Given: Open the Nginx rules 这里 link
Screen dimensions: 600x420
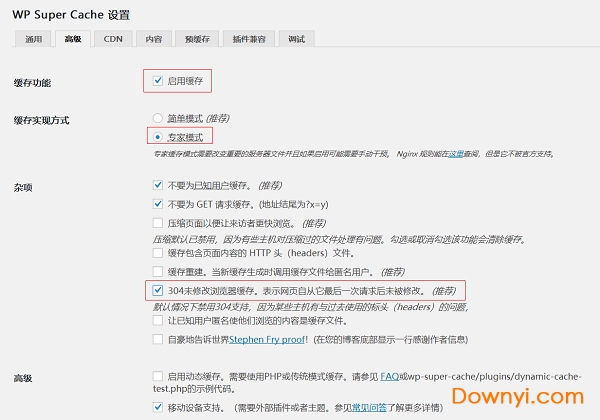Looking at the screenshot, I should pos(456,154).
